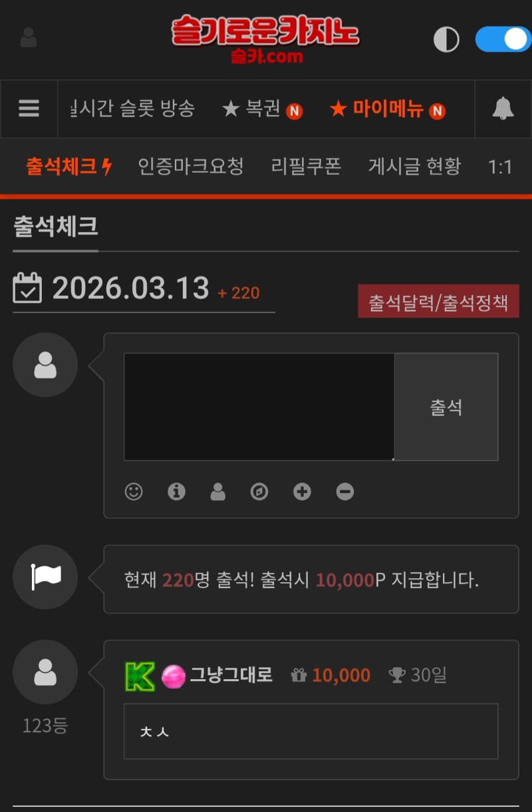Open the notification bell icon
This screenshot has width=532, height=812.
point(503,108)
